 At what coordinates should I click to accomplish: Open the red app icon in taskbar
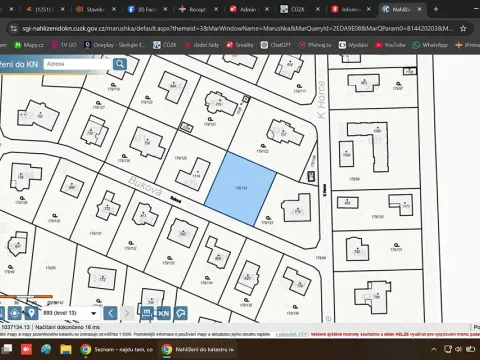click(26, 349)
